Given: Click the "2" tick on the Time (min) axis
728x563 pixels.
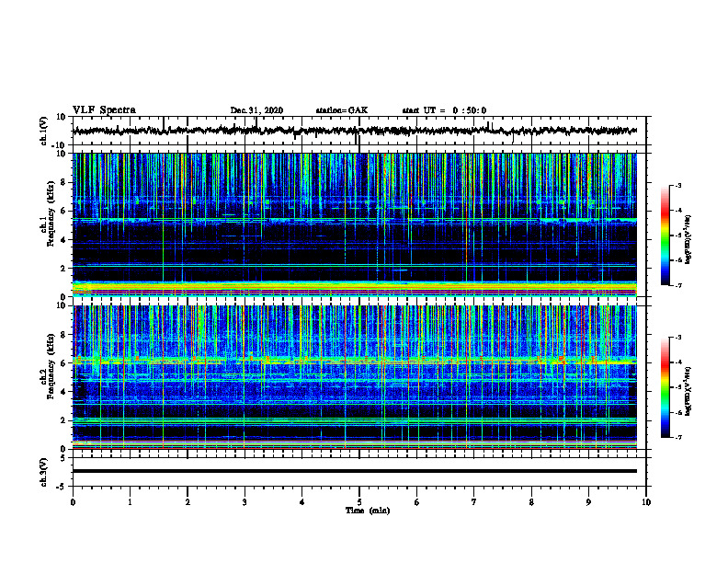Looking at the screenshot, I should [x=188, y=502].
